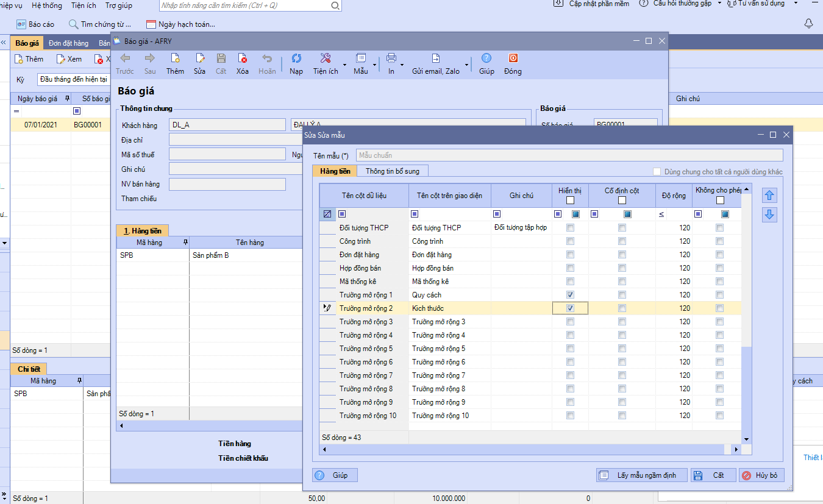Open the Kỳ period dropdown
This screenshot has width=823, height=504.
(x=73, y=79)
